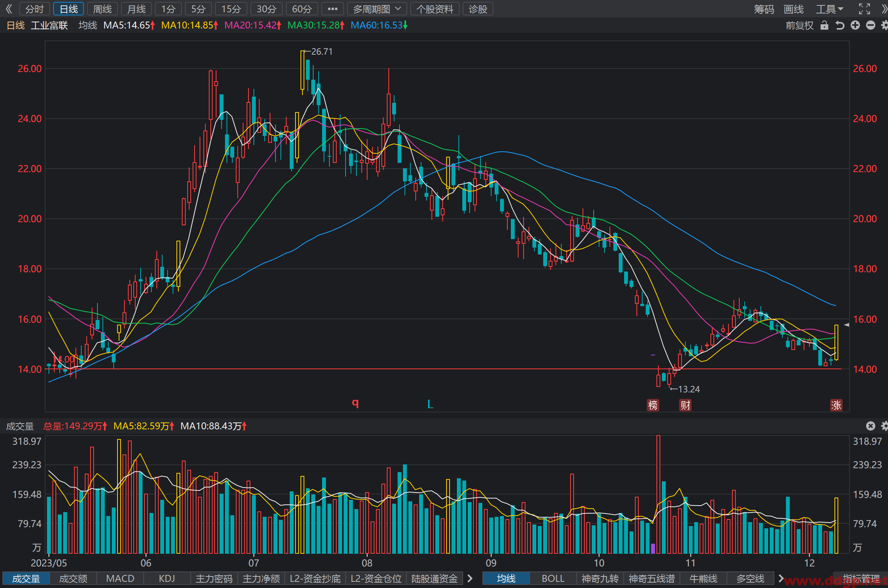Change 前复权 adjustment mode

pos(800,25)
